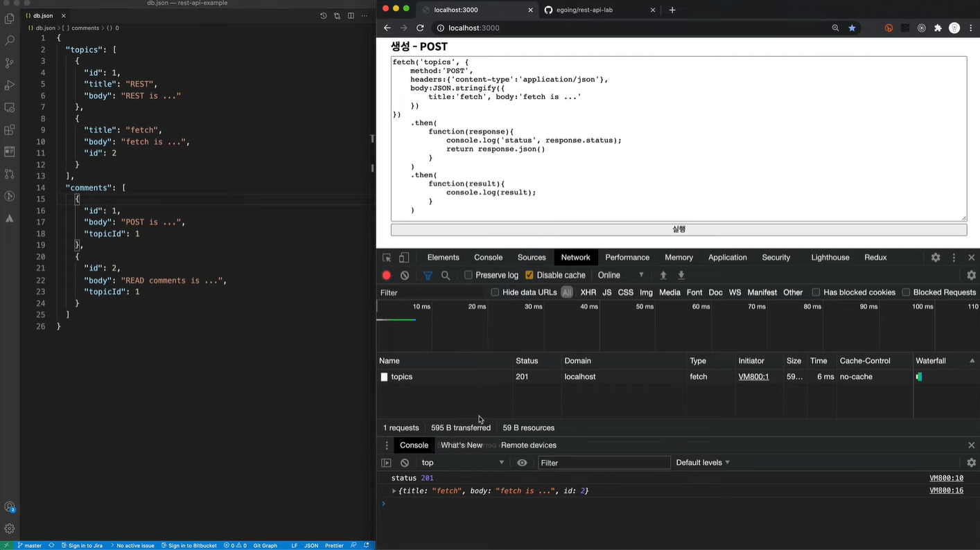Check Hide data URLs

point(495,292)
